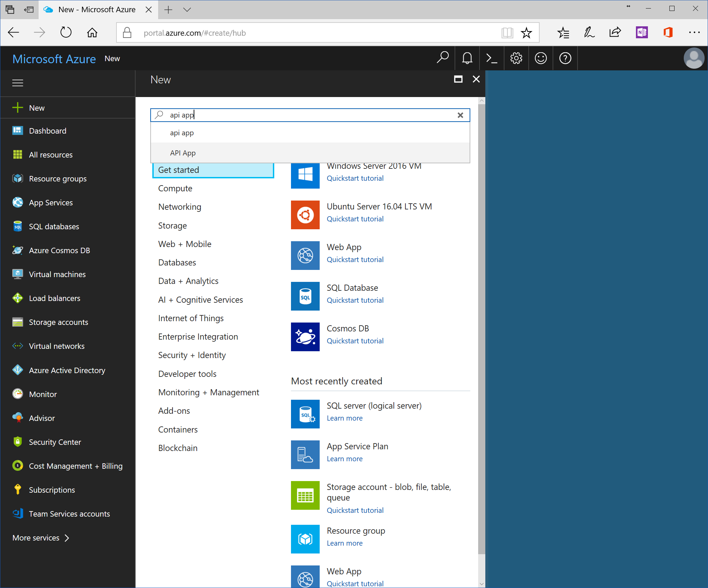Image resolution: width=708 pixels, height=588 pixels.
Task: Add page to favorites with star
Action: tap(526, 33)
